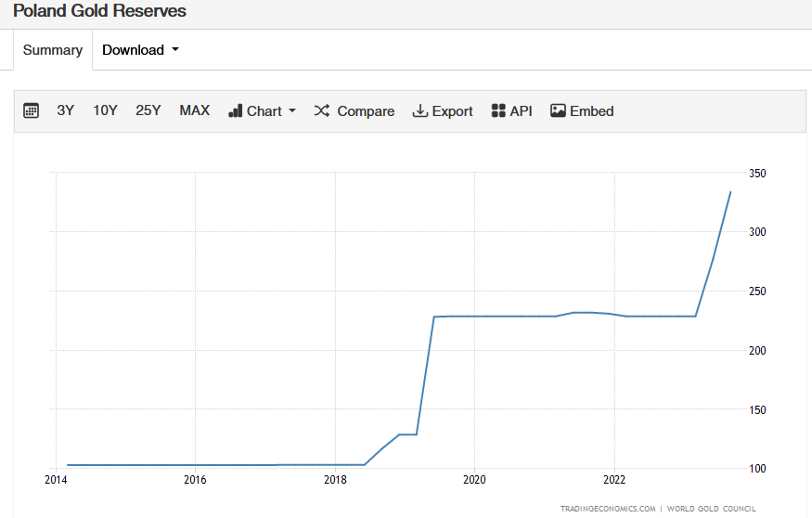Show MAX historical range
812x518 pixels.
pyautogui.click(x=195, y=110)
